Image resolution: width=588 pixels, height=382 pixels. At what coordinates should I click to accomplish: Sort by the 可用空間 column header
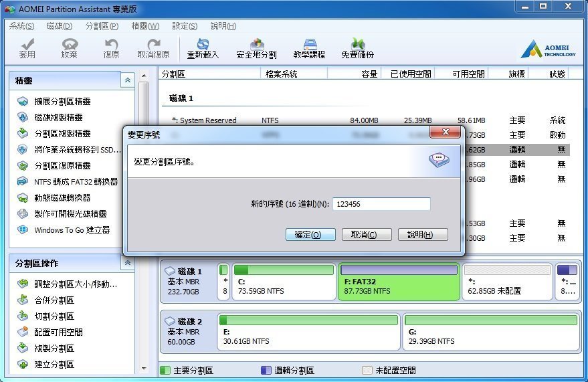coord(462,74)
